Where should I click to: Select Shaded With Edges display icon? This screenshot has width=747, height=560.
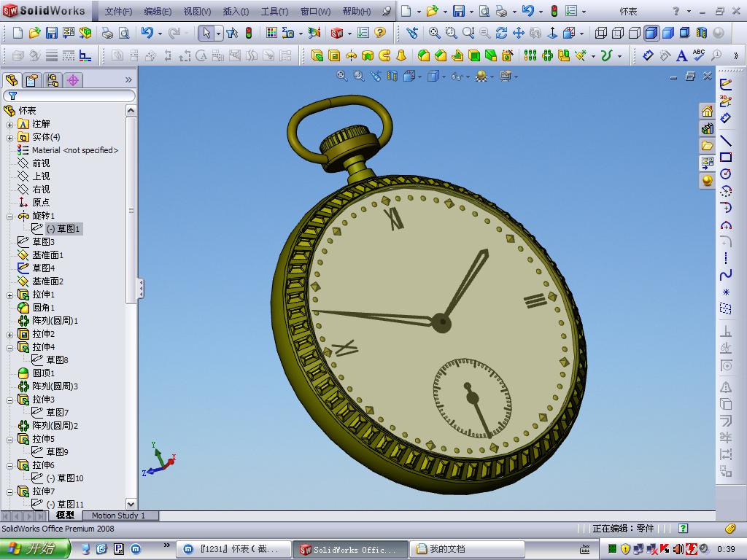coord(651,32)
